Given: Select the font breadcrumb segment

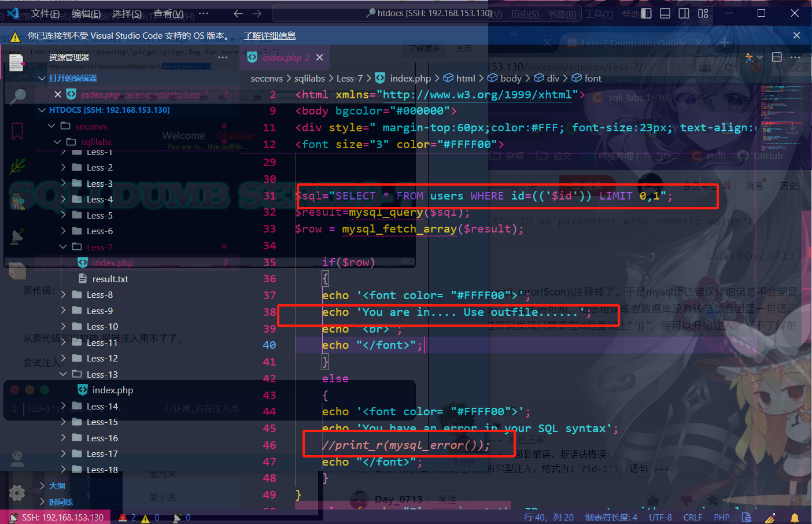Looking at the screenshot, I should pyautogui.click(x=586, y=78).
